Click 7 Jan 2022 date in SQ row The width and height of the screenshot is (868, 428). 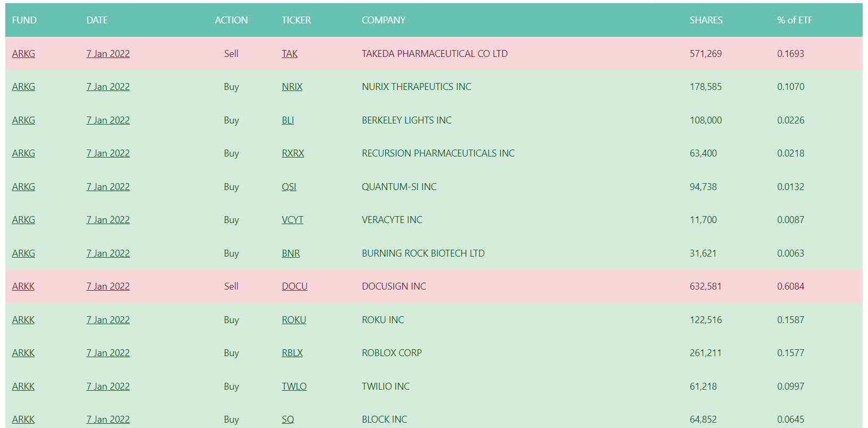(x=108, y=419)
